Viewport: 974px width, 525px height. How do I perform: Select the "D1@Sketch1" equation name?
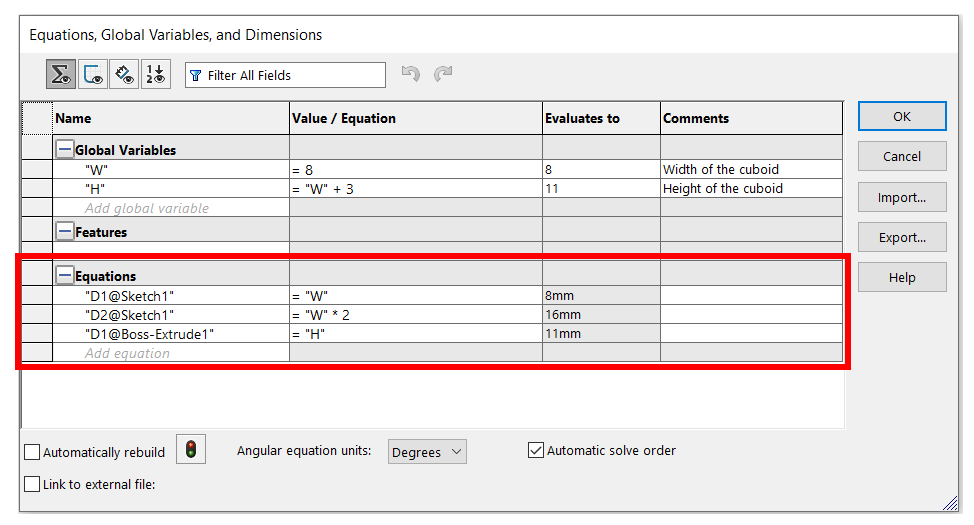129,296
